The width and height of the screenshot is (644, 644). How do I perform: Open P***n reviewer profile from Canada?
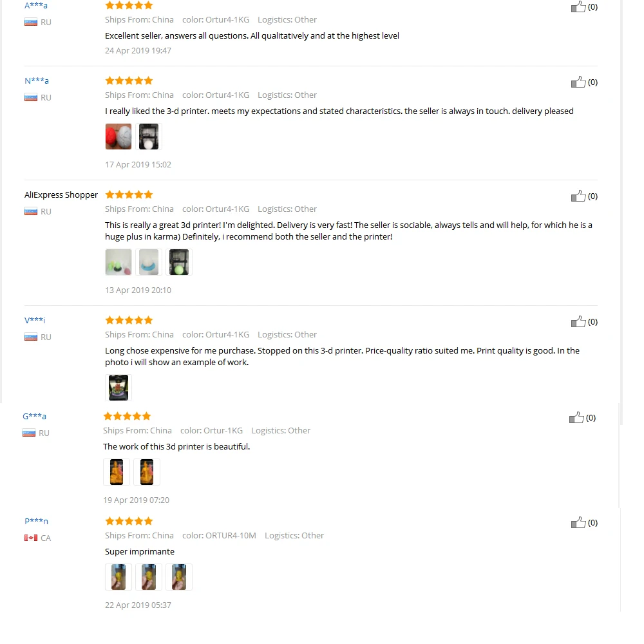click(x=36, y=521)
